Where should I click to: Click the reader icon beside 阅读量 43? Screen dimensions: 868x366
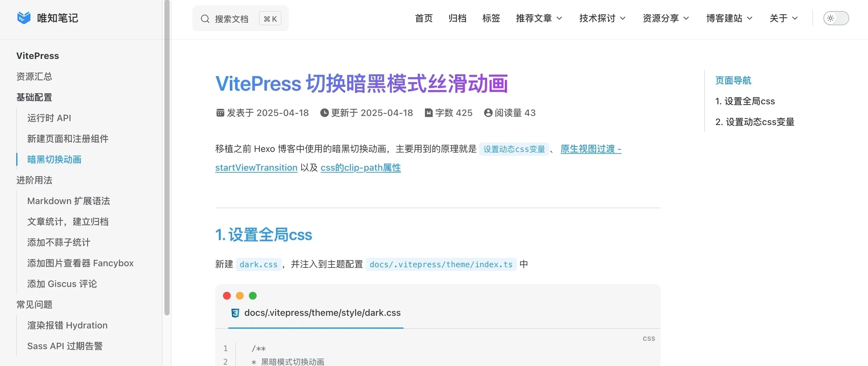pyautogui.click(x=488, y=113)
